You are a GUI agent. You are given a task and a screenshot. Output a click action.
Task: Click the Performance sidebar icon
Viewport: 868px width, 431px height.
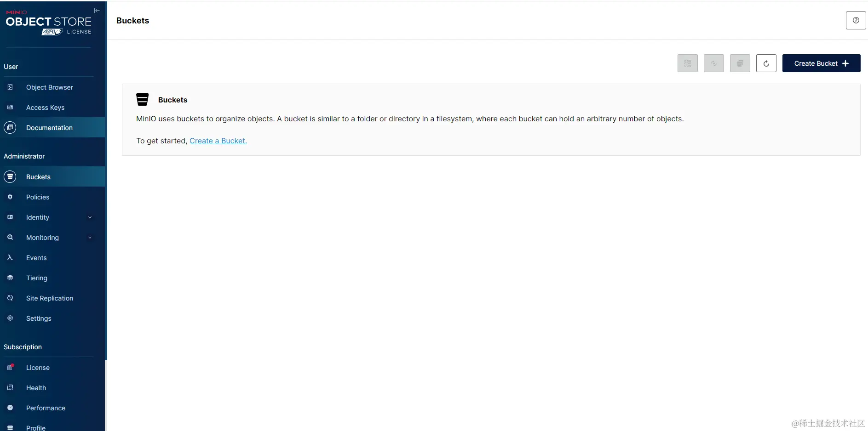coord(10,408)
